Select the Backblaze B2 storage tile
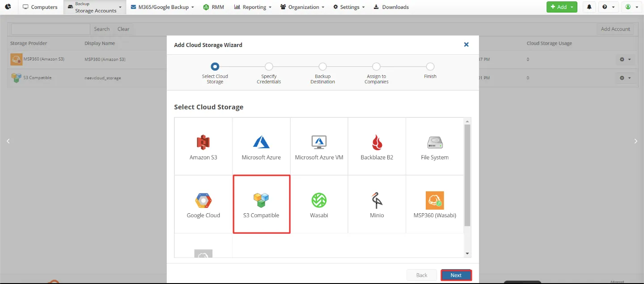 377,146
